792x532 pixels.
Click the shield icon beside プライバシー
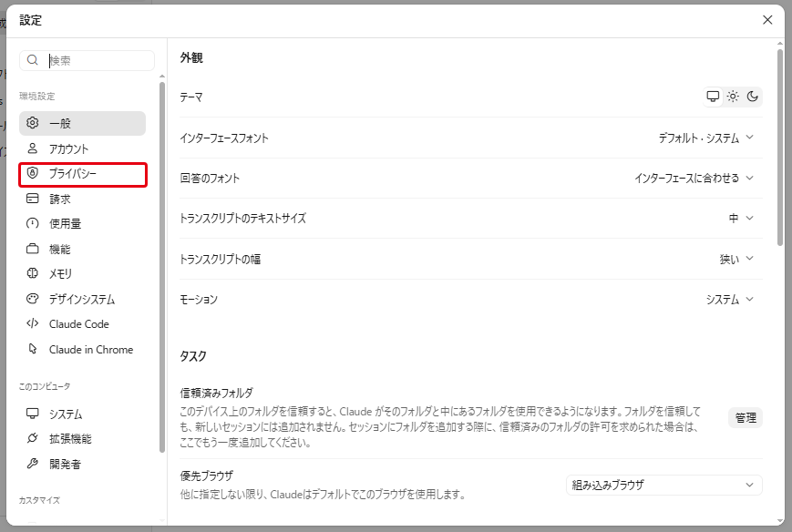point(32,173)
